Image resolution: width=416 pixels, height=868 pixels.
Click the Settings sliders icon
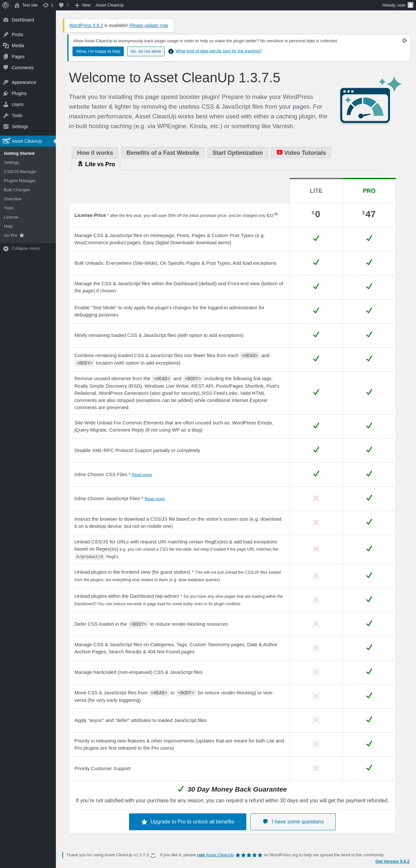click(x=6, y=127)
